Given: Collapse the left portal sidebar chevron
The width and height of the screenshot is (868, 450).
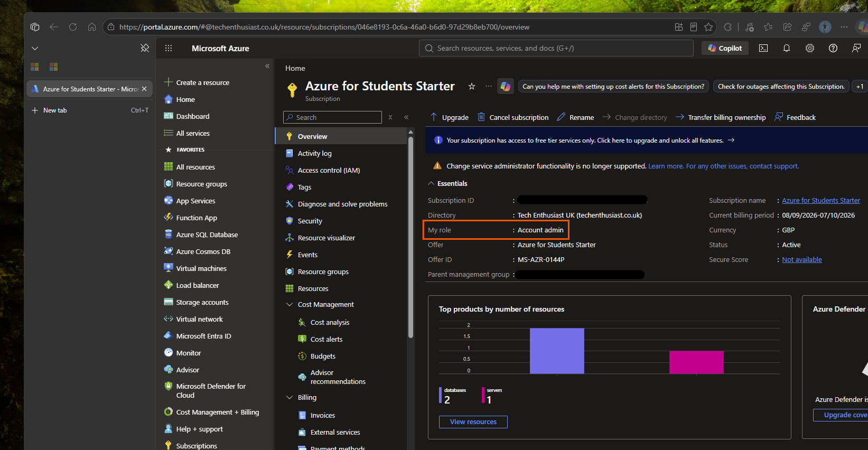Looking at the screenshot, I should [267, 66].
